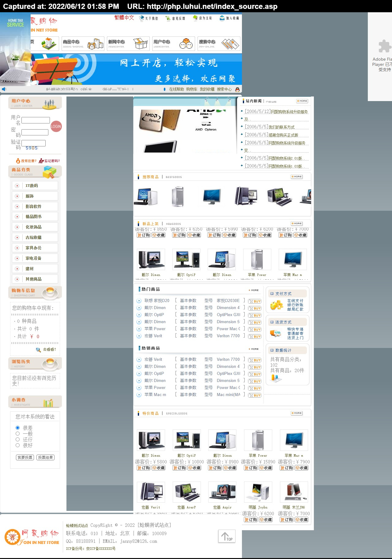Screen dimensions: 392x559
Task: Open the 忘记密码? link
Action: click(49, 161)
